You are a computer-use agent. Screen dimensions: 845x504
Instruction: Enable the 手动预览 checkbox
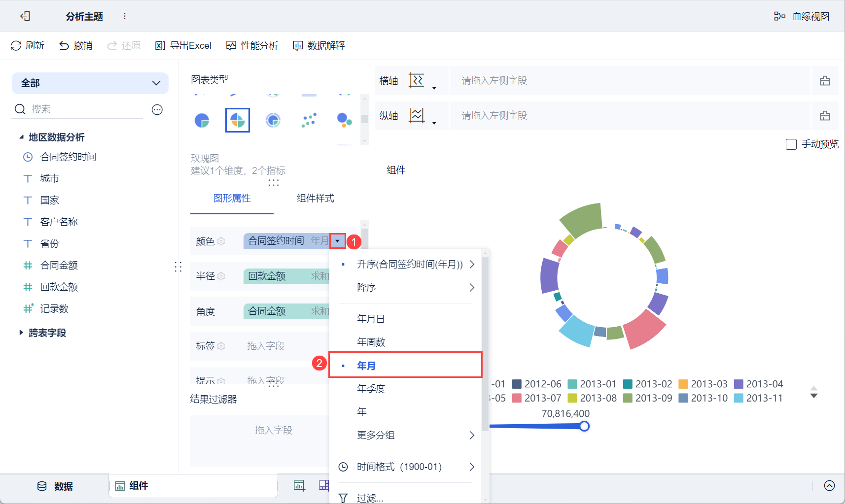tap(791, 144)
